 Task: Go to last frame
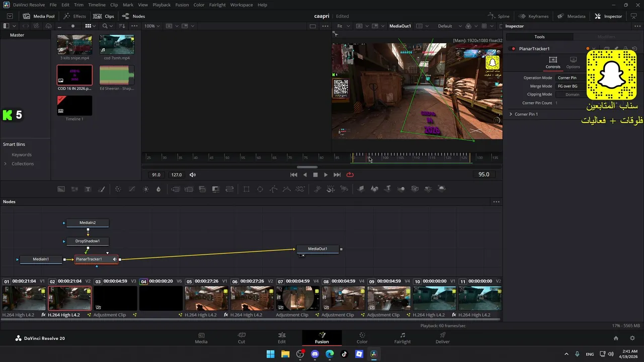tap(337, 175)
